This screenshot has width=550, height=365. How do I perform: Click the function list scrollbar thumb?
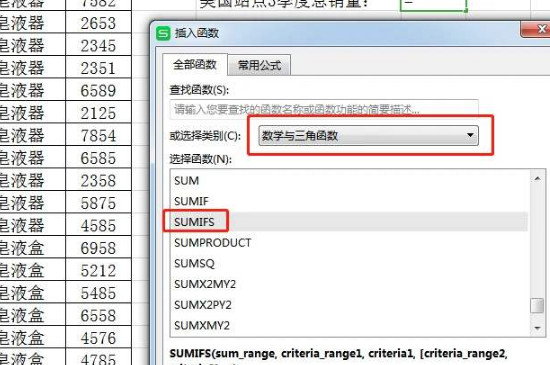point(537,305)
